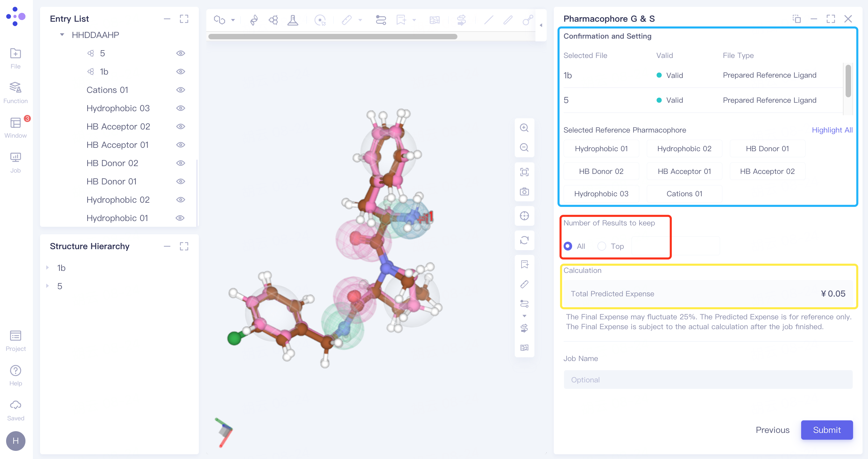Toggle visibility of entry 5
The image size is (868, 459).
pyautogui.click(x=181, y=53)
